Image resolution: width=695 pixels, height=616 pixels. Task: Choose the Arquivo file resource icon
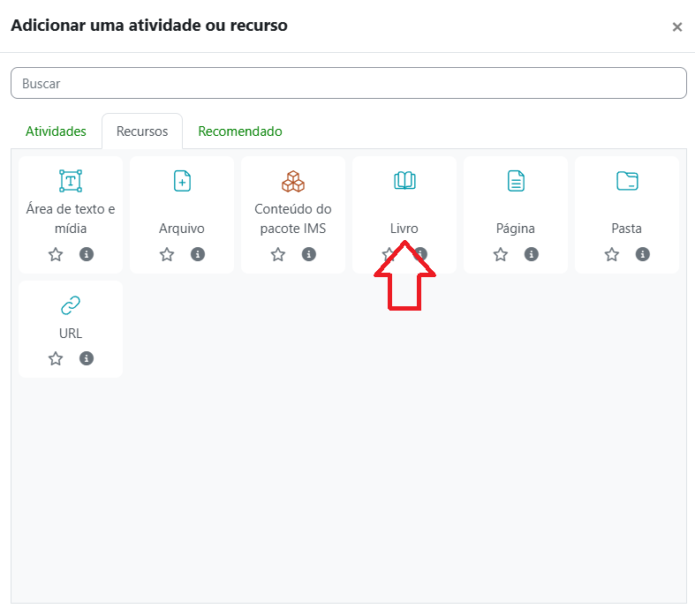[x=182, y=181]
